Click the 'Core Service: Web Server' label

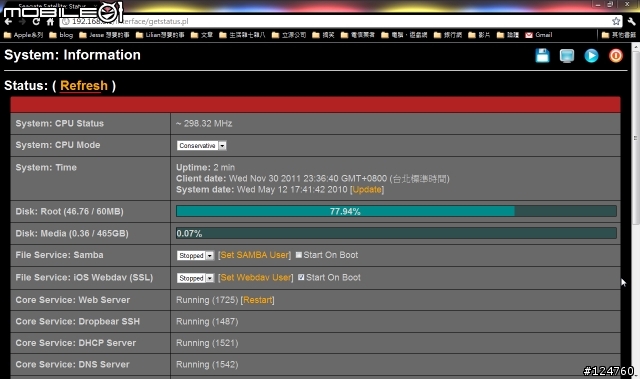(73, 300)
